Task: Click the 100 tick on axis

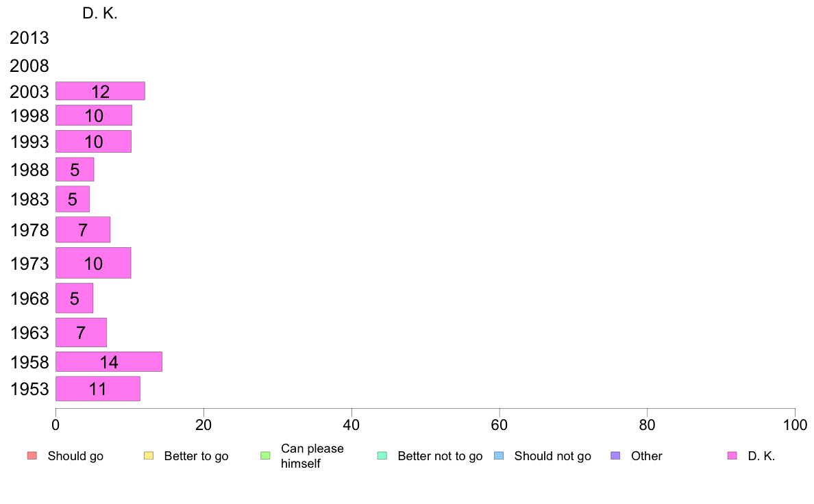Action: (795, 425)
